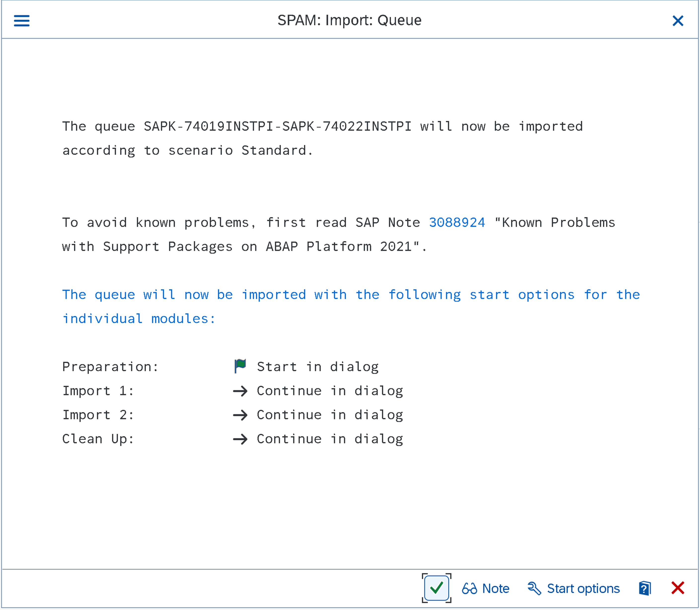
Task: Close the SPAM Import Queue dialog
Action: coord(678,21)
